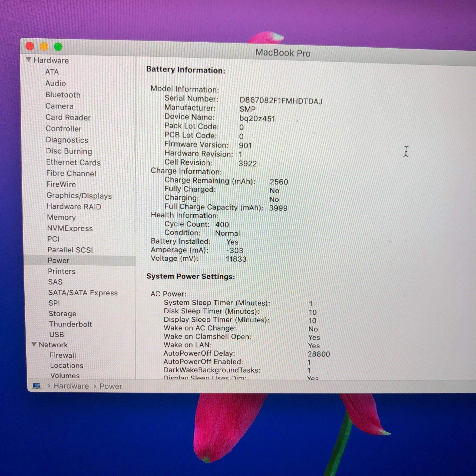Select Bluetooth in the sidebar

63,95
